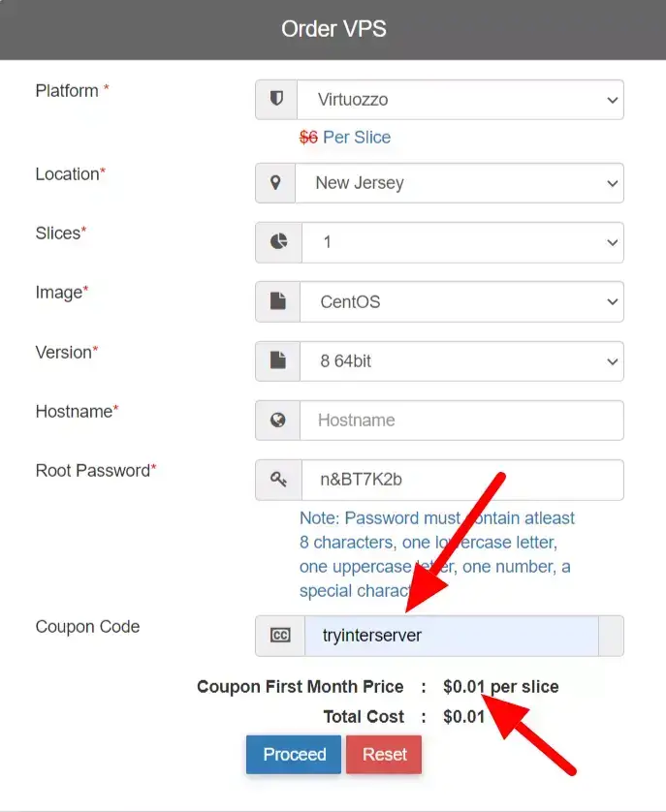Click the key icon beside Root Password

277,479
